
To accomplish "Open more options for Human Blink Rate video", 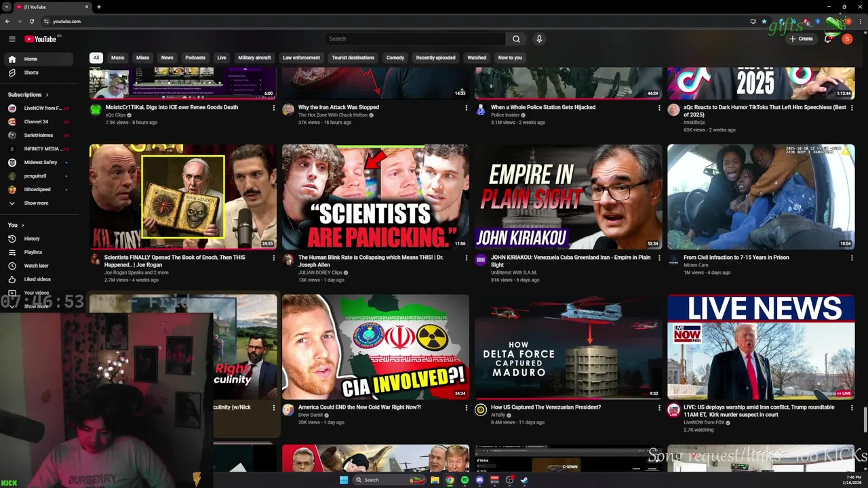I will click(x=467, y=258).
